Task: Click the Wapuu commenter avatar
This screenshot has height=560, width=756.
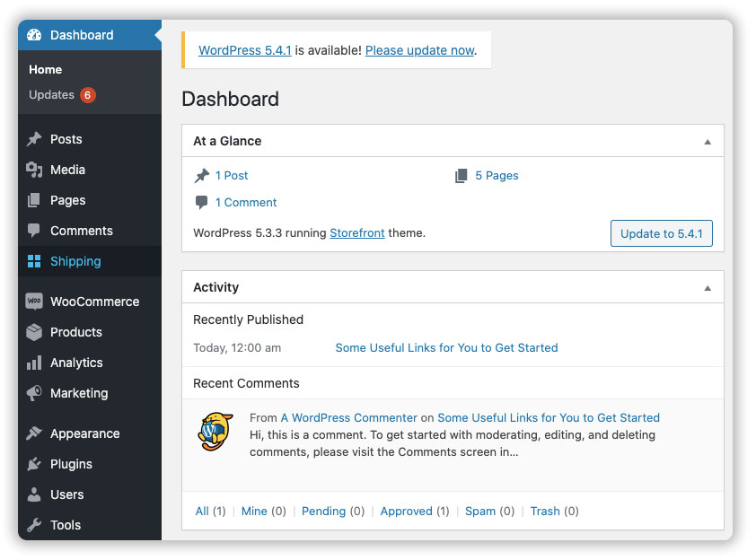Action: 215,432
